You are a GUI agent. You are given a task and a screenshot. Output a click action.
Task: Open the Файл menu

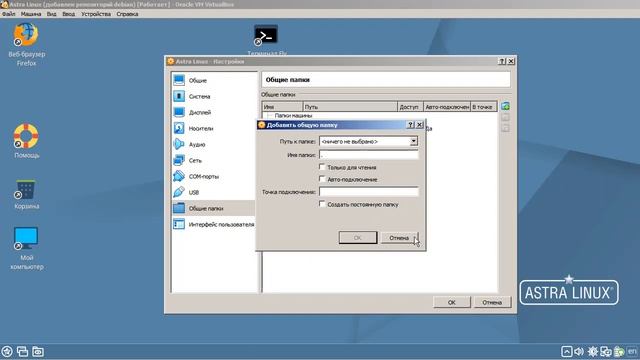click(8, 14)
